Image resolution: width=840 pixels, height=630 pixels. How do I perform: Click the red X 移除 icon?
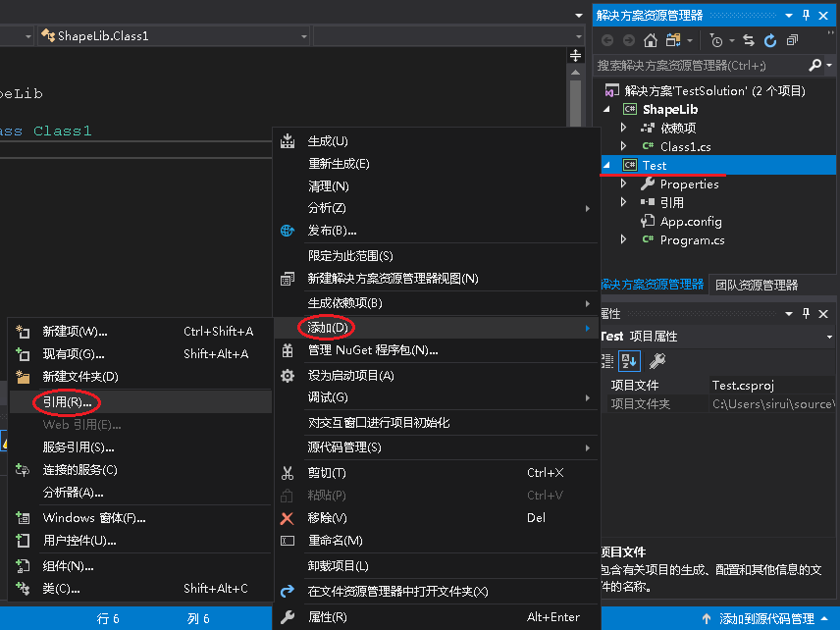288,518
